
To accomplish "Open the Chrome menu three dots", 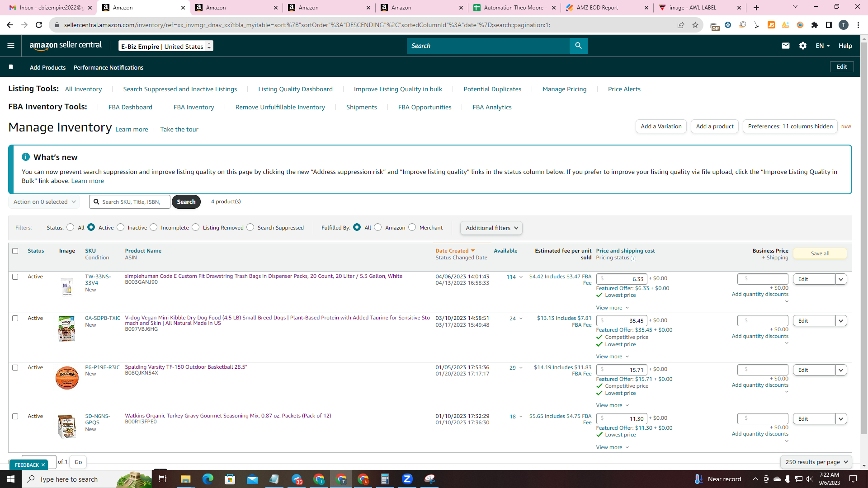I will [858, 25].
